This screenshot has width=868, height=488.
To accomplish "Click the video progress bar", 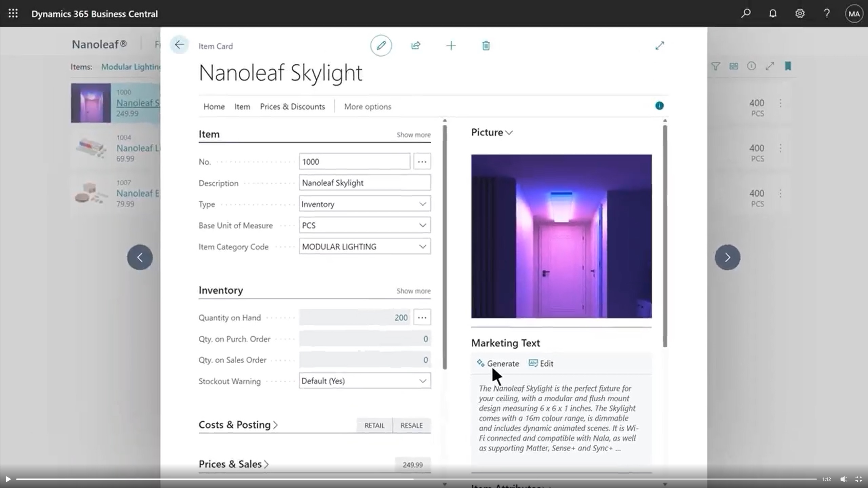I will point(416,479).
